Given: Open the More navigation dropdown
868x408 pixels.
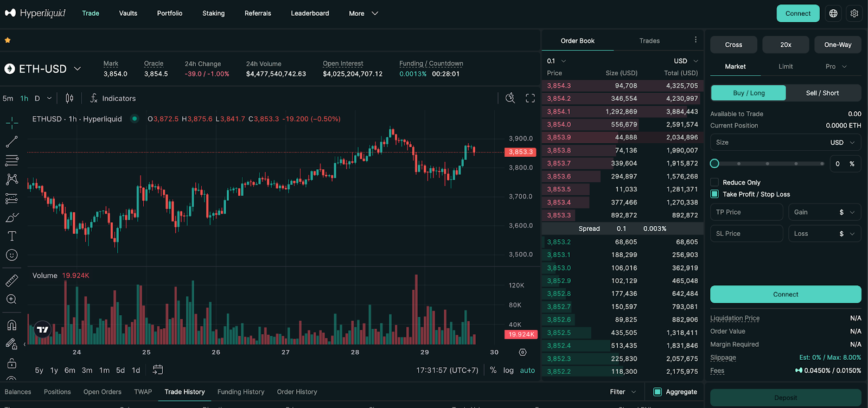Looking at the screenshot, I should tap(363, 13).
